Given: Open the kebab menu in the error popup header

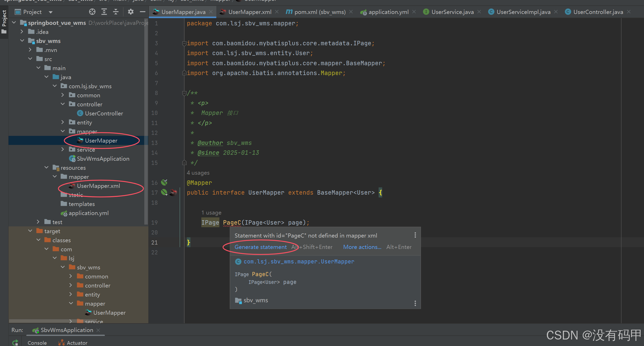Looking at the screenshot, I should click(415, 235).
